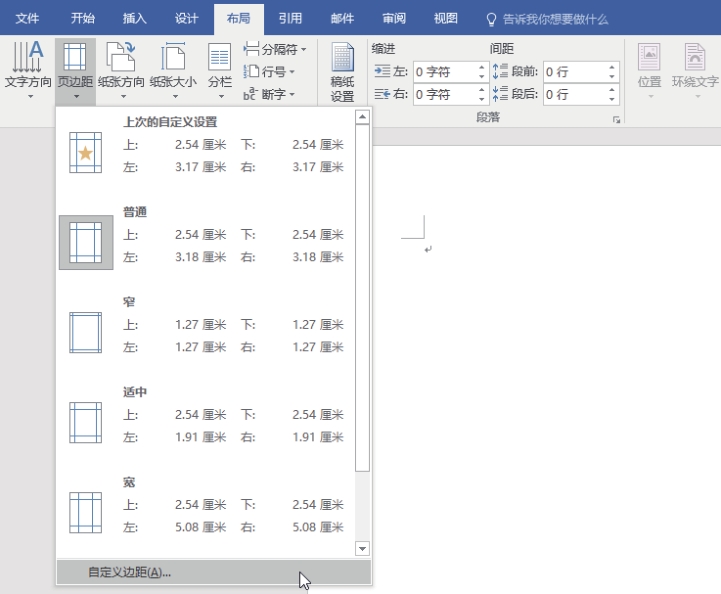Click the 告诉我你想要做什么 search box

click(x=555, y=19)
